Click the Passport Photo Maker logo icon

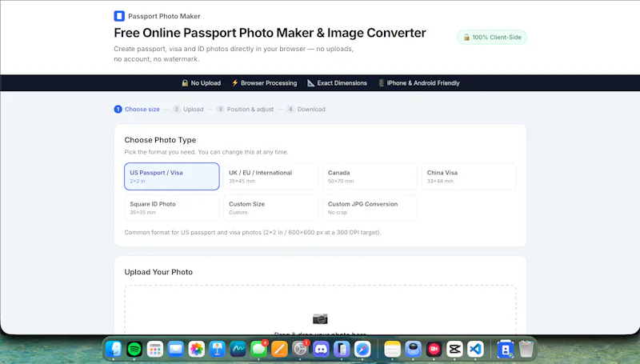click(x=119, y=16)
